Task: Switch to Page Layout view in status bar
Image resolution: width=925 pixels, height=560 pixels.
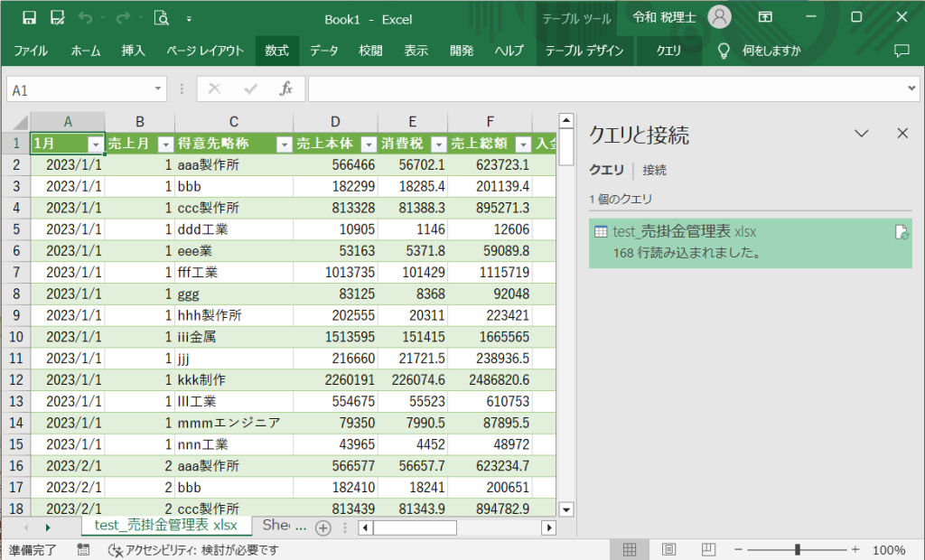Action: click(x=668, y=548)
